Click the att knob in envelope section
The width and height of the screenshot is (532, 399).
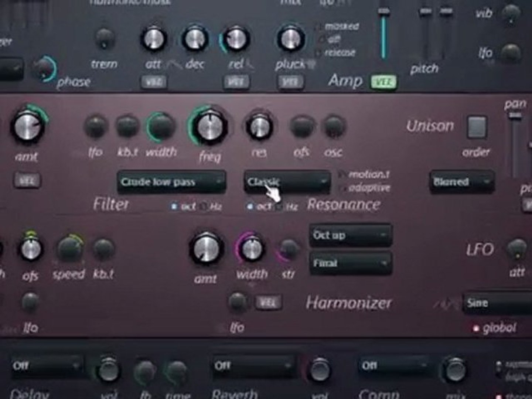153,38
